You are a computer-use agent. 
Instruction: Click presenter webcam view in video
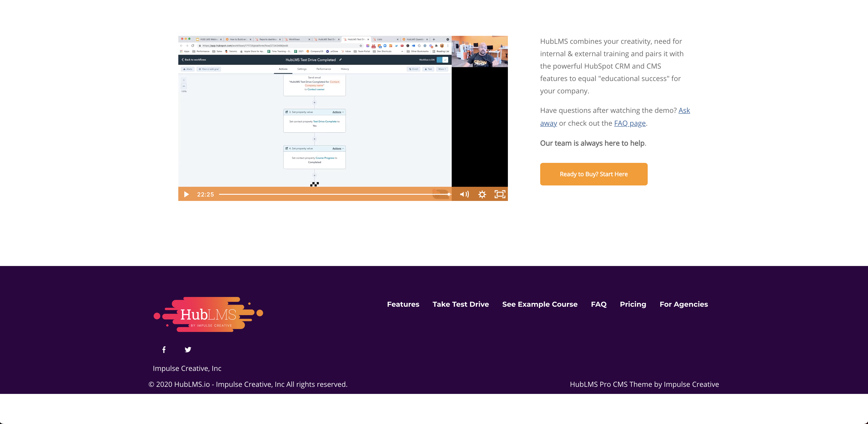(480, 52)
